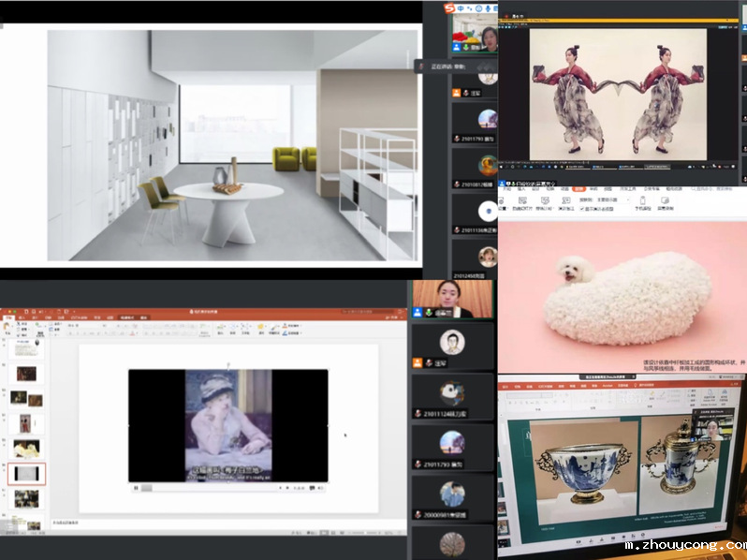Screen dimensions: 747x560
Task: Switch to the Video Format ribbon tab
Action: click(126, 317)
